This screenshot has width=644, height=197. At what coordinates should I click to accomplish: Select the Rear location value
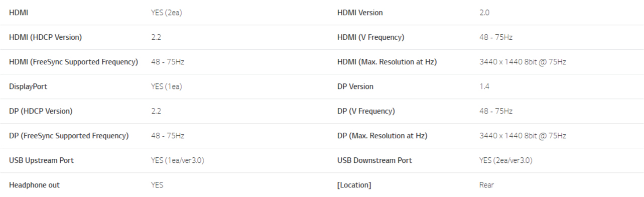point(486,185)
